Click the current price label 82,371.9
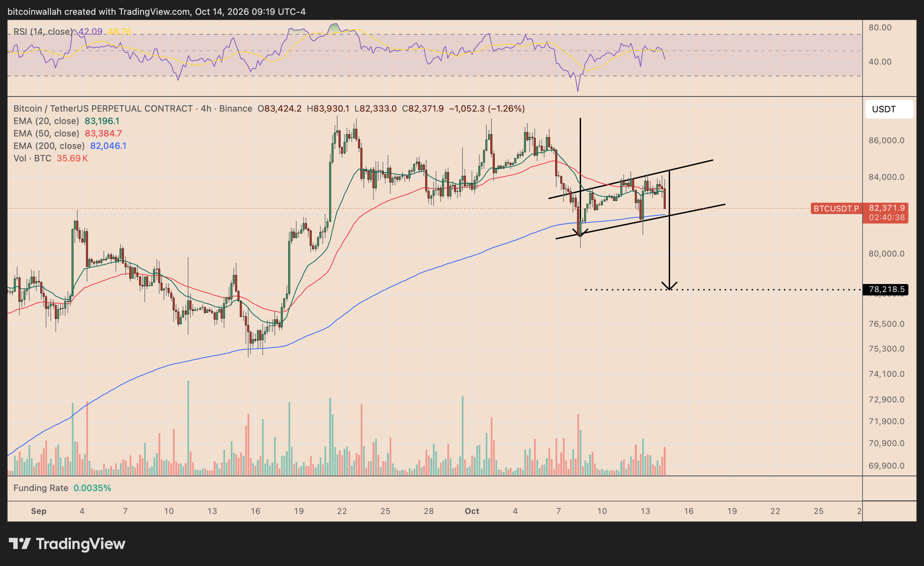Screen dimensions: 924x566 click(x=887, y=208)
